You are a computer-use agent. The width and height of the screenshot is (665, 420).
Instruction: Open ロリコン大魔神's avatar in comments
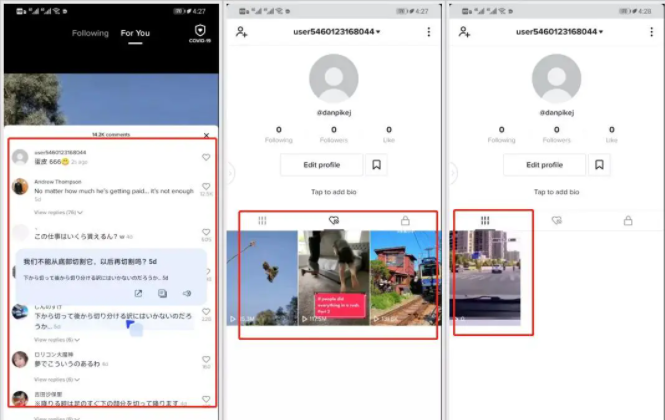[20, 359]
